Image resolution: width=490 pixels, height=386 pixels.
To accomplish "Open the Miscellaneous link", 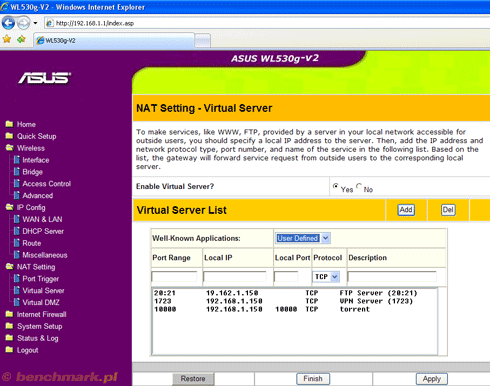I will [45, 255].
